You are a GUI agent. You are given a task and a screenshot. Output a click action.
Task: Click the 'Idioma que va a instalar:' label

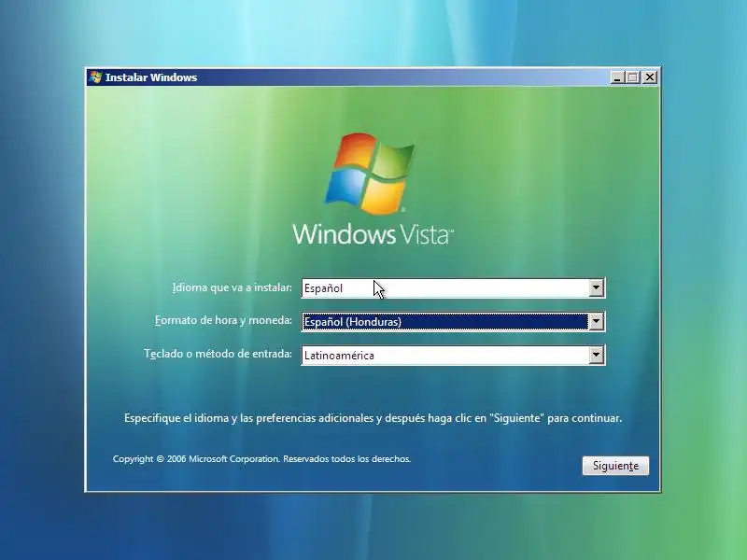(x=232, y=287)
